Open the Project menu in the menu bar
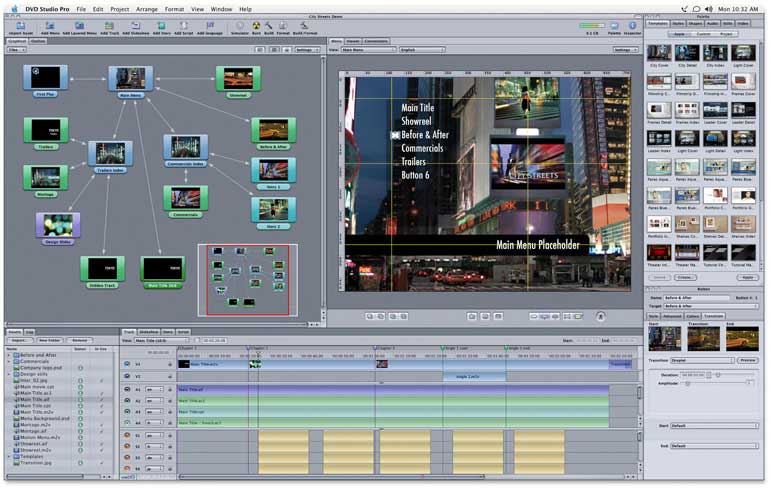The height and width of the screenshot is (488, 771). tap(119, 9)
